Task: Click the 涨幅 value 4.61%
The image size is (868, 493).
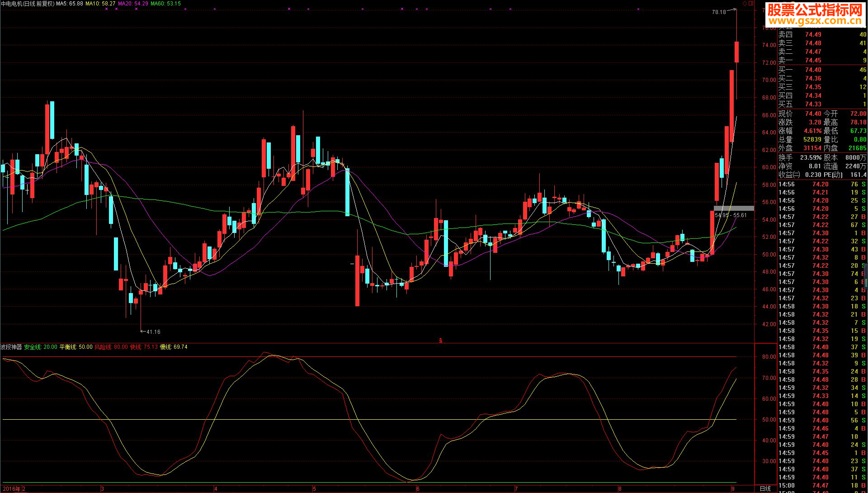Action: (x=812, y=131)
